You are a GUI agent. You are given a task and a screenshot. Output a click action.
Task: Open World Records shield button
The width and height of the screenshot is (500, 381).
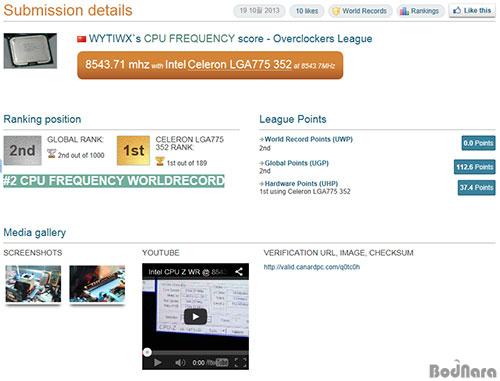(360, 11)
